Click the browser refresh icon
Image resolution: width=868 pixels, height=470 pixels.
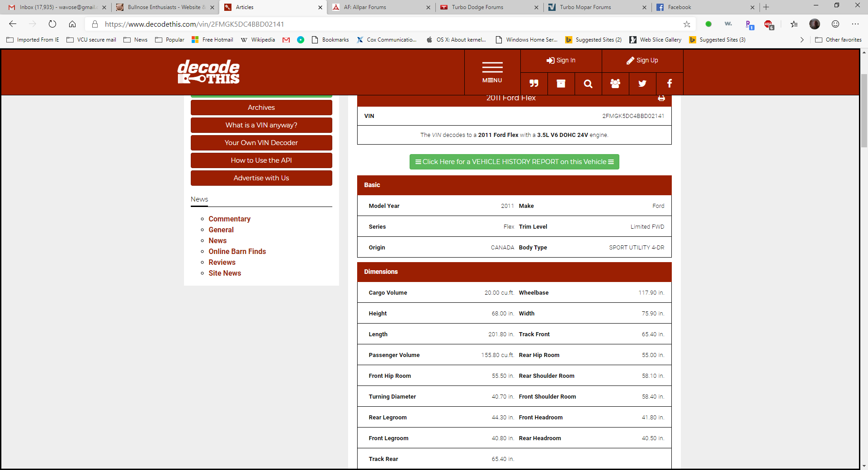52,24
